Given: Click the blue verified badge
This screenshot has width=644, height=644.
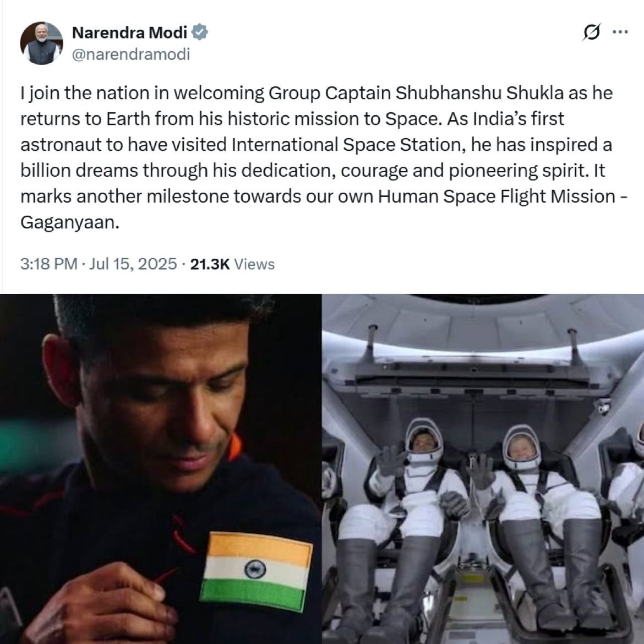Looking at the screenshot, I should (200, 32).
